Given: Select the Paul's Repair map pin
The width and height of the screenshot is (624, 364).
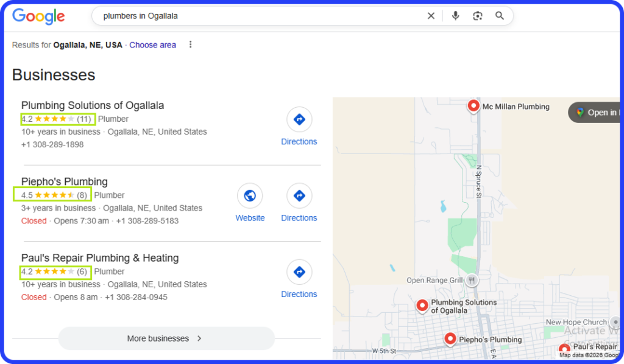Looking at the screenshot, I should [x=564, y=349].
